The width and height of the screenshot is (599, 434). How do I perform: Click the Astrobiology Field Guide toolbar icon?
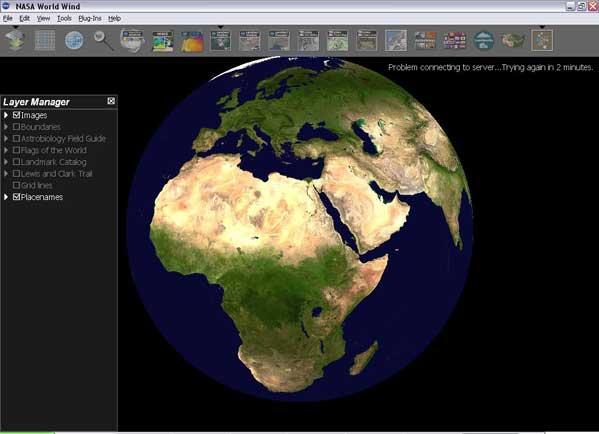(x=425, y=40)
